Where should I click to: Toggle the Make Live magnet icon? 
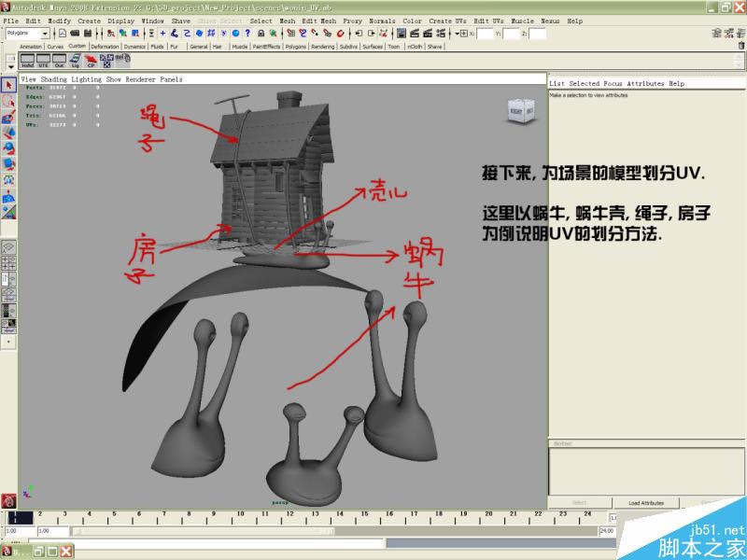click(340, 34)
